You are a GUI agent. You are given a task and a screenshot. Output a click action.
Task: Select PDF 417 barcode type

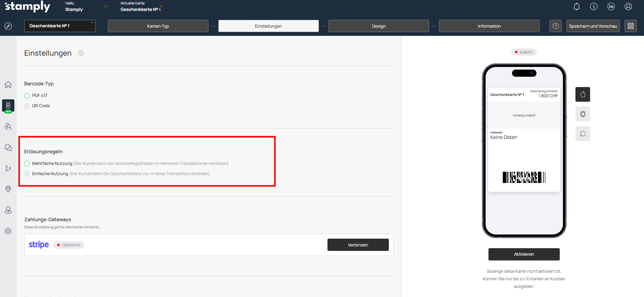click(x=27, y=96)
